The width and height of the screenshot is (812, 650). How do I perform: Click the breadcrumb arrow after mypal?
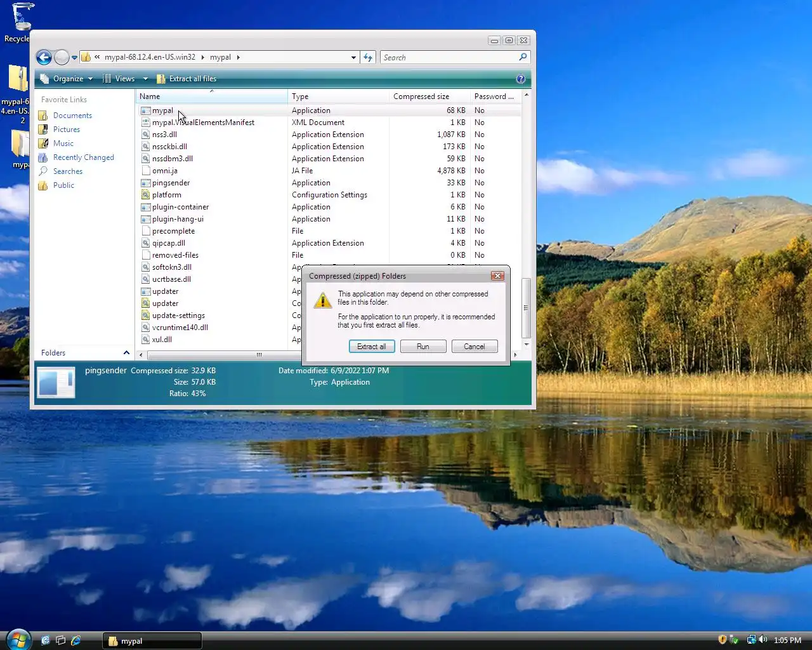click(239, 57)
